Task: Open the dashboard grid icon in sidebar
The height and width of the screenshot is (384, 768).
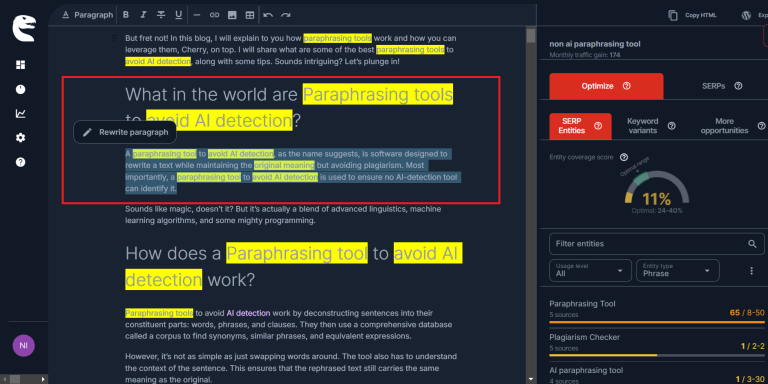Action: [21, 65]
